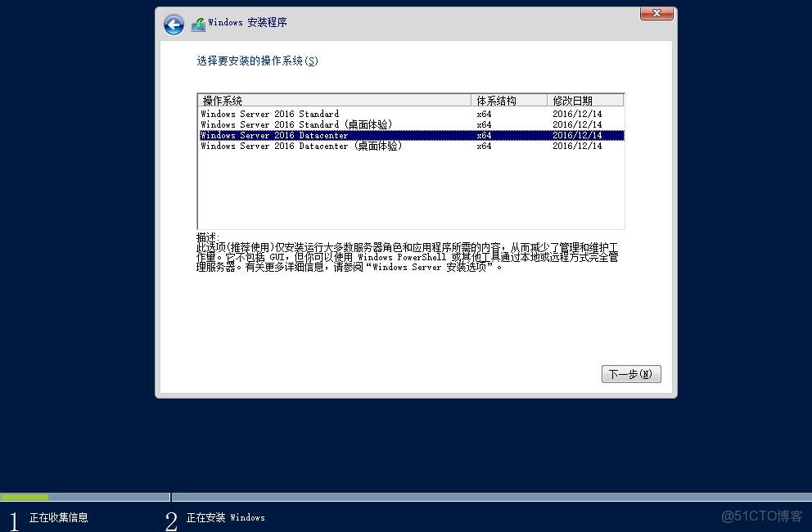Screen dimensions: 812x532
Task: Click the 选择要安装的操作系统(S) label
Action: tap(257, 61)
